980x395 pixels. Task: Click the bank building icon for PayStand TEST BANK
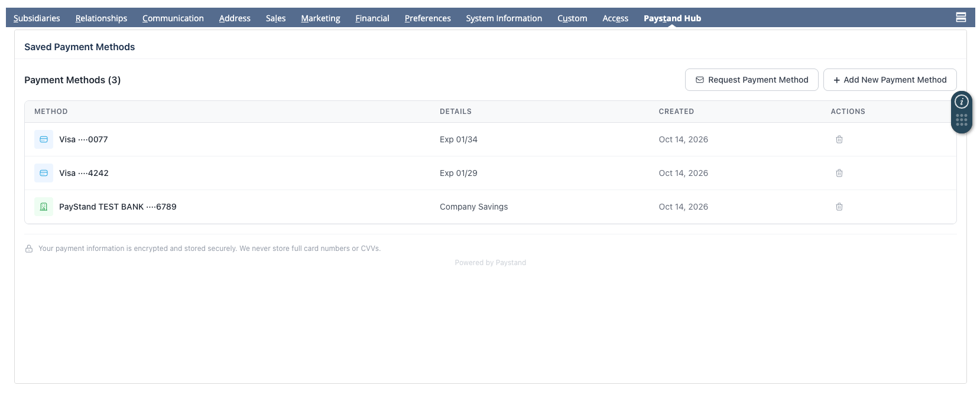[44, 207]
